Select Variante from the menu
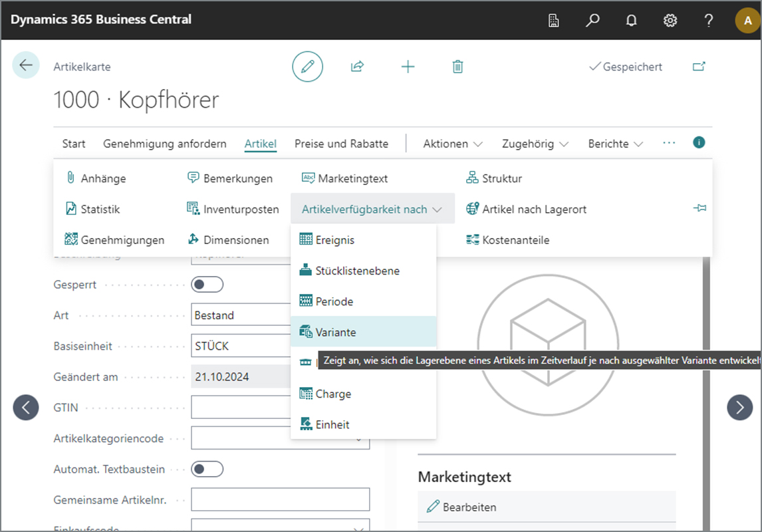 tap(364, 332)
